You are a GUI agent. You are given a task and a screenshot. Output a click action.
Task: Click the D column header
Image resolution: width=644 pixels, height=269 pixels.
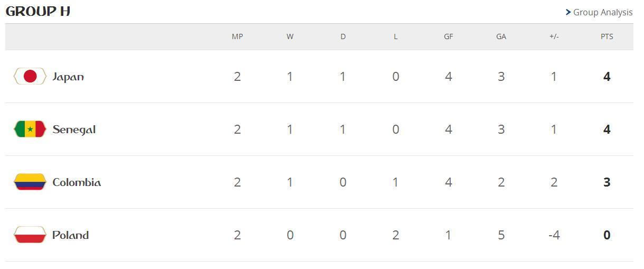coord(343,36)
